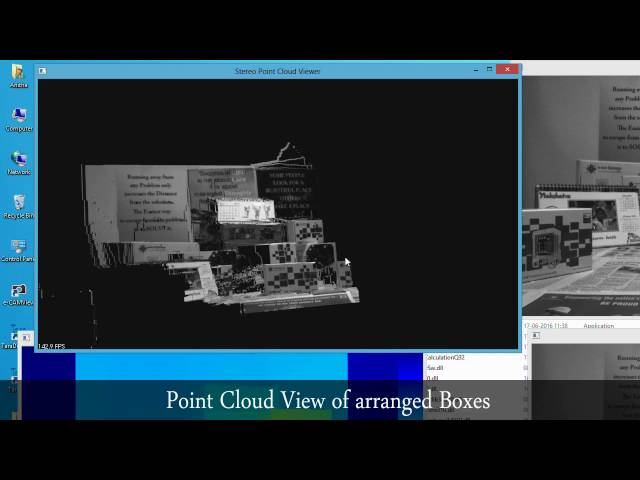Click the title-bar icon of the bottom-left depth window
This screenshot has height=480, width=640.
pyautogui.click(x=26, y=338)
